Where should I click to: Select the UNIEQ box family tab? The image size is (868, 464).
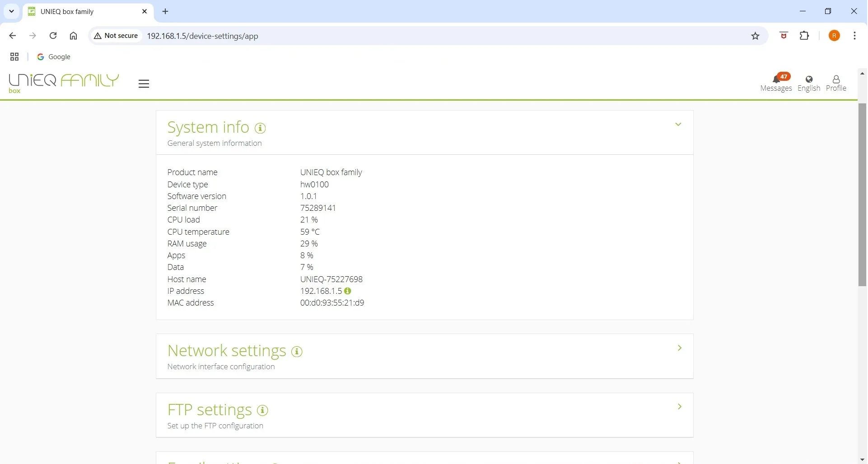click(x=88, y=12)
